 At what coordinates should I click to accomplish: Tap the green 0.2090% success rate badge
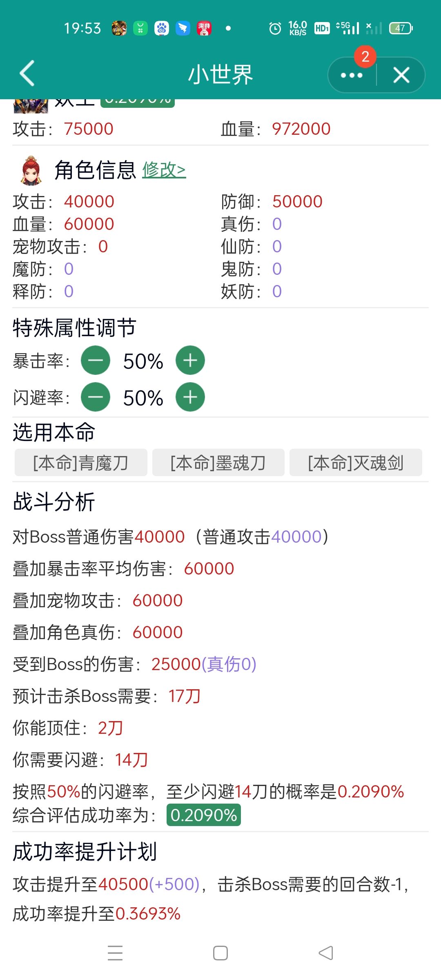pos(203,815)
